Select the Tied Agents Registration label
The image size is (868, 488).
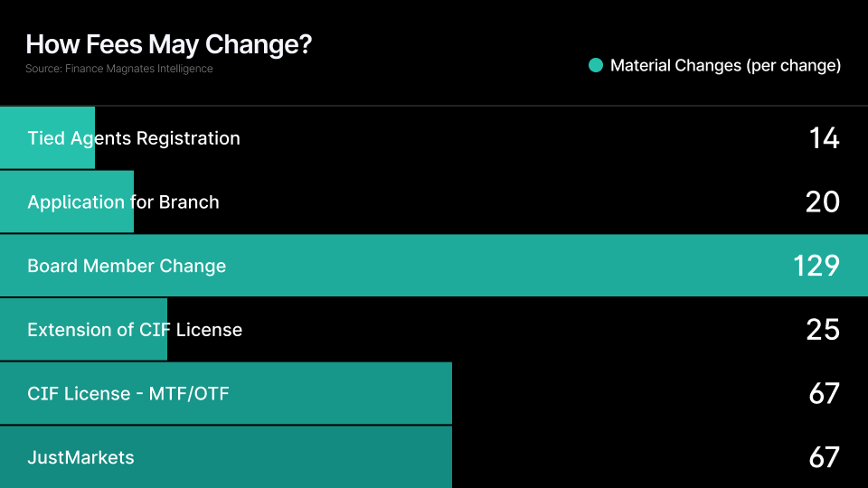(134, 138)
